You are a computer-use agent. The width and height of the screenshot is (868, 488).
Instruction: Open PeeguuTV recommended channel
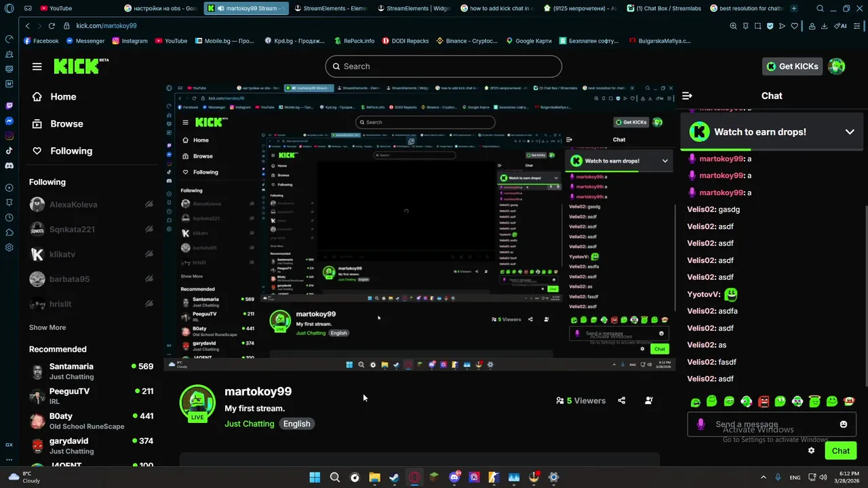pos(92,396)
